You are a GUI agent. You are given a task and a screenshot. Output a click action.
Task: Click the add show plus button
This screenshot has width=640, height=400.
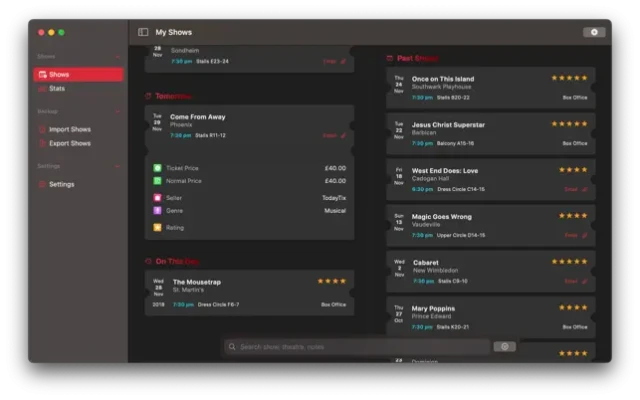594,32
